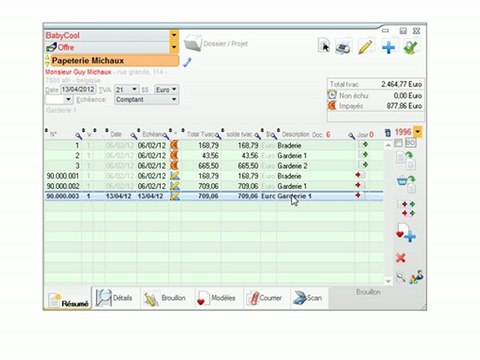The height and width of the screenshot is (360, 480).
Task: Click the clock icon next to Non échu
Action: pyautogui.click(x=332, y=95)
